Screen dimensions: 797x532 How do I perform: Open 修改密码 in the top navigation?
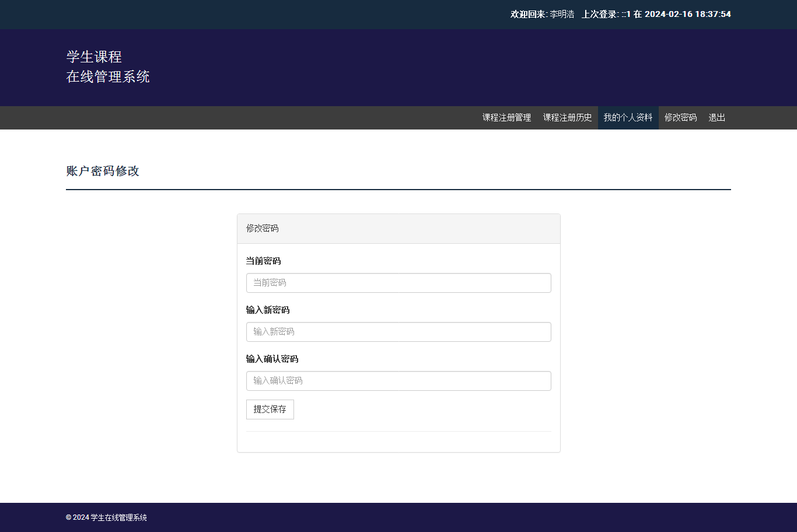[680, 118]
